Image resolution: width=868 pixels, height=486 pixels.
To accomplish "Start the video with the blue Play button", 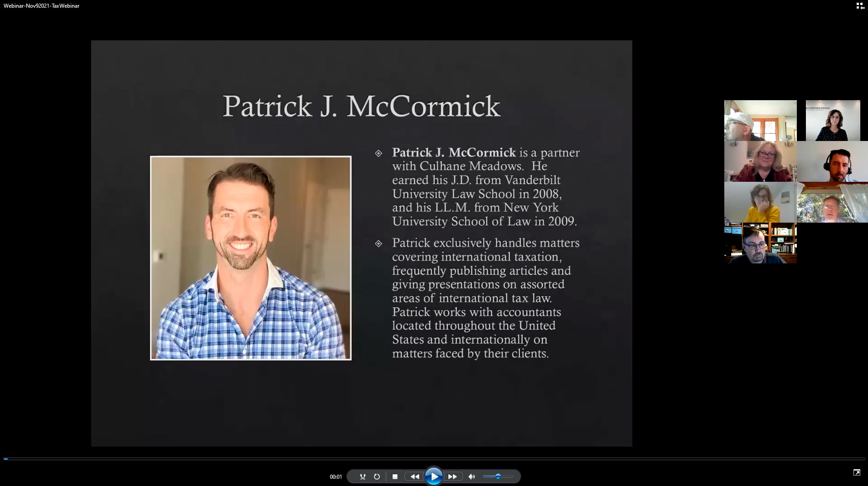I will click(433, 476).
